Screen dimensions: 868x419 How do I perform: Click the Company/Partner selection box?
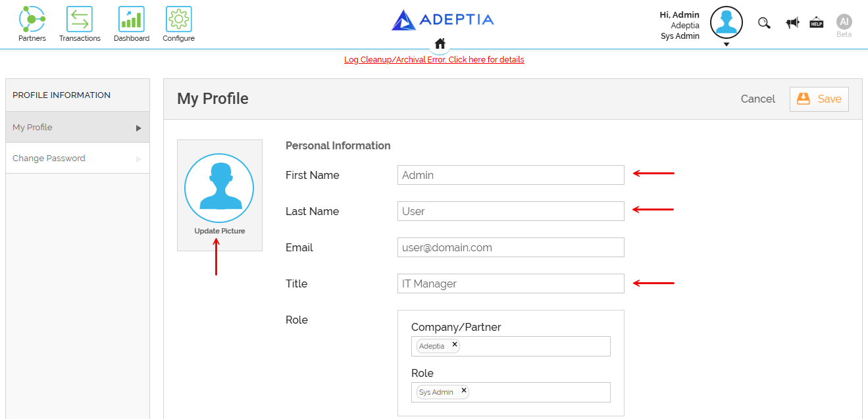click(511, 346)
